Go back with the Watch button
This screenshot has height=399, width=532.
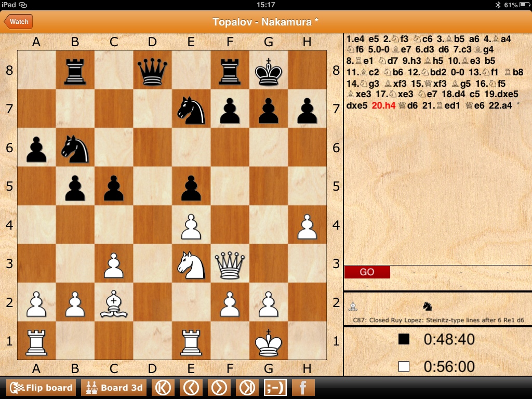[x=18, y=22]
